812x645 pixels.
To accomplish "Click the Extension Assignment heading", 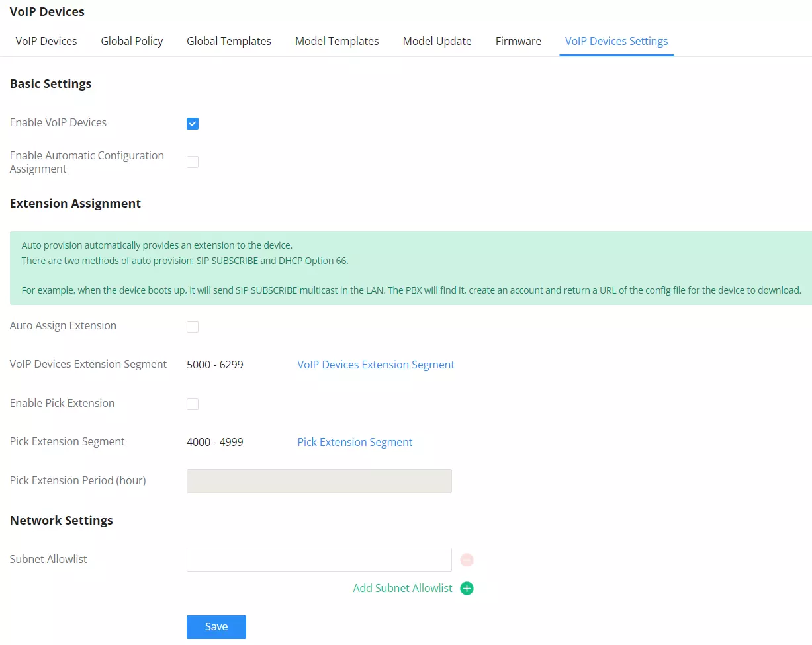I will coord(75,204).
